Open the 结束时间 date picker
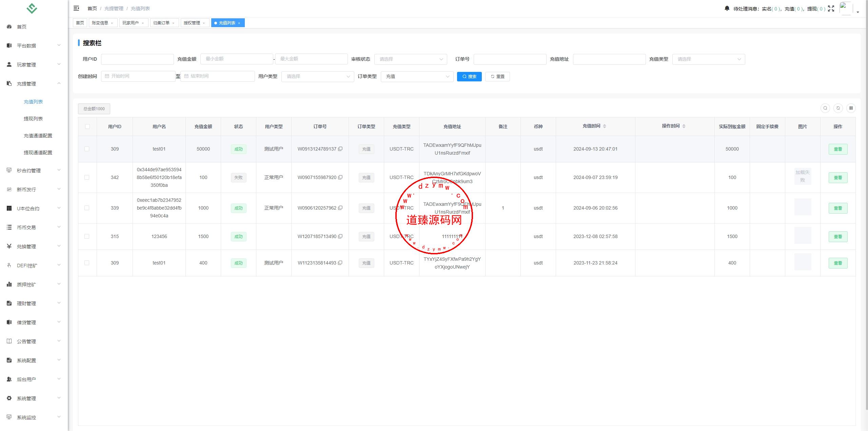Viewport: 868px width, 431px height. [x=217, y=76]
